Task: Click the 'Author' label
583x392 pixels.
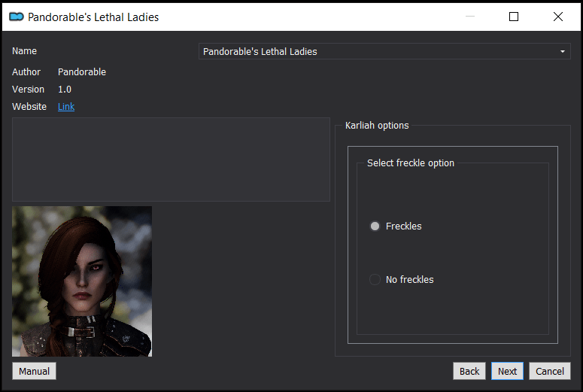Action: (x=26, y=72)
